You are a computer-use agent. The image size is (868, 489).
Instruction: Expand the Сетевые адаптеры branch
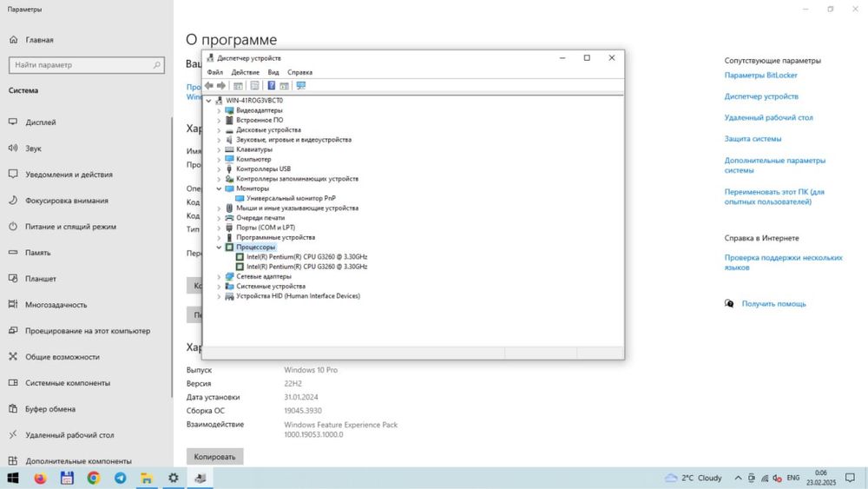point(219,277)
